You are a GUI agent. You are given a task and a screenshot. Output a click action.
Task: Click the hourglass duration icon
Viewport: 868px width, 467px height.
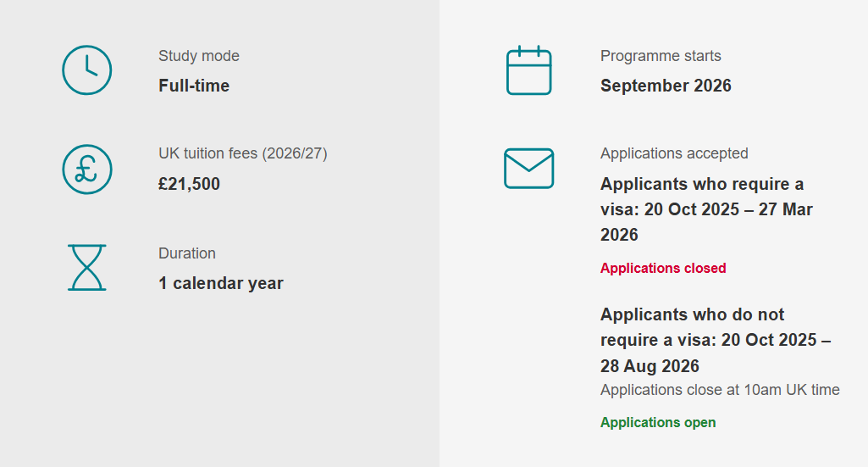point(87,268)
